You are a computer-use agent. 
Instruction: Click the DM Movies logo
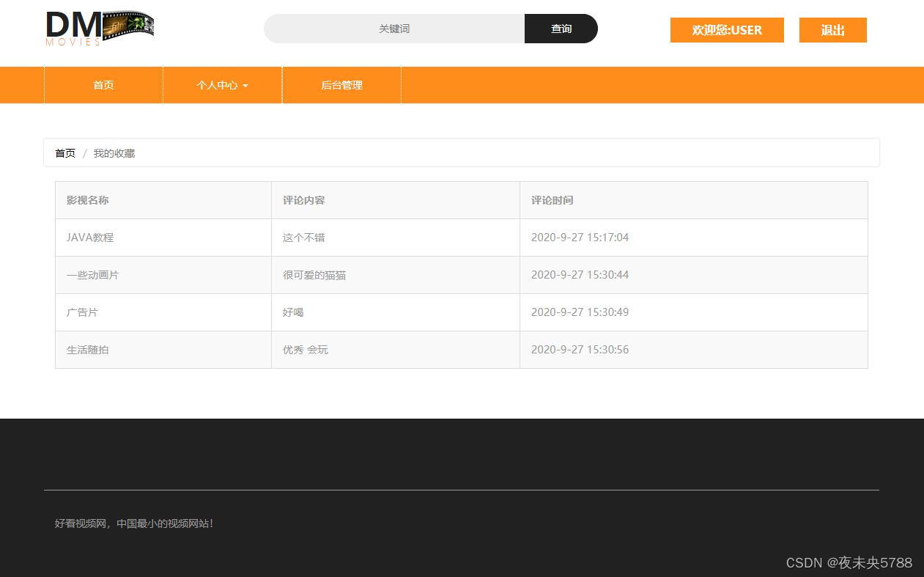(x=100, y=29)
